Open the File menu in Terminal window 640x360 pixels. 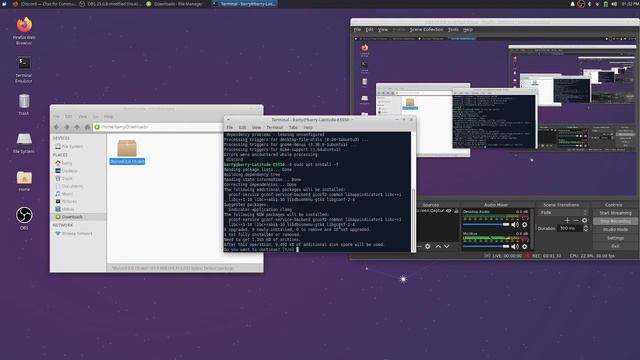230,128
